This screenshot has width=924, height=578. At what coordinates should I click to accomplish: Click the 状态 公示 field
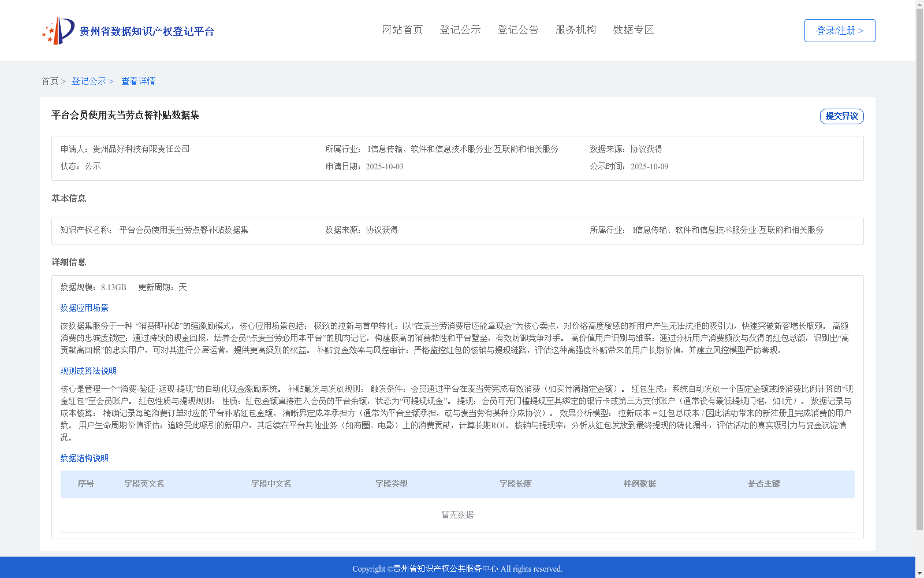pos(81,166)
